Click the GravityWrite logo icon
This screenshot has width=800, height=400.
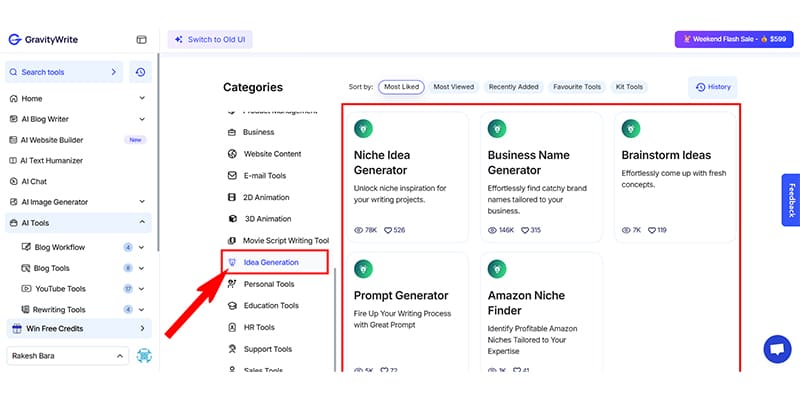(14, 40)
